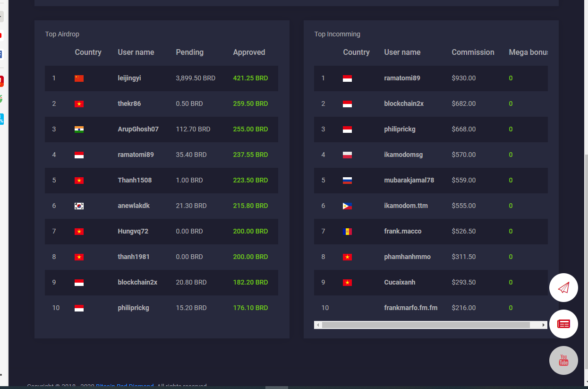Select username thekr86
588x389 pixels.
coord(129,104)
